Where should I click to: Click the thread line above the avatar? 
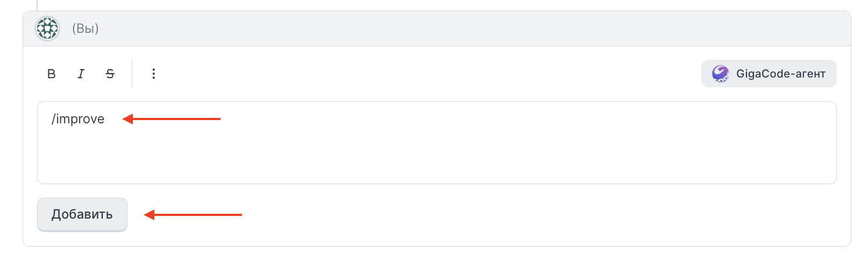(37, 5)
